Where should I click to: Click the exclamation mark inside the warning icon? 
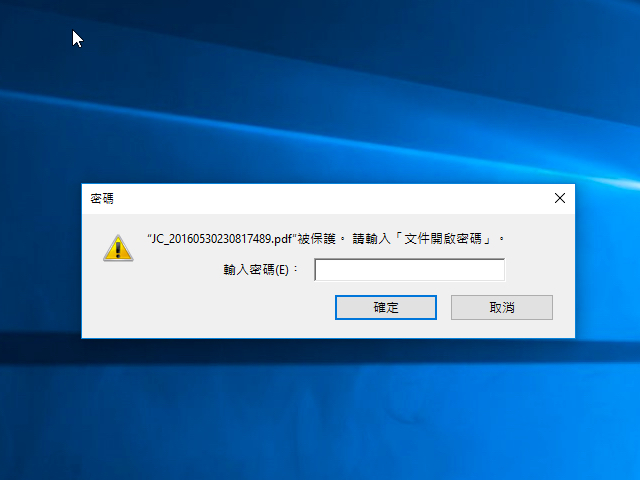click(x=118, y=249)
